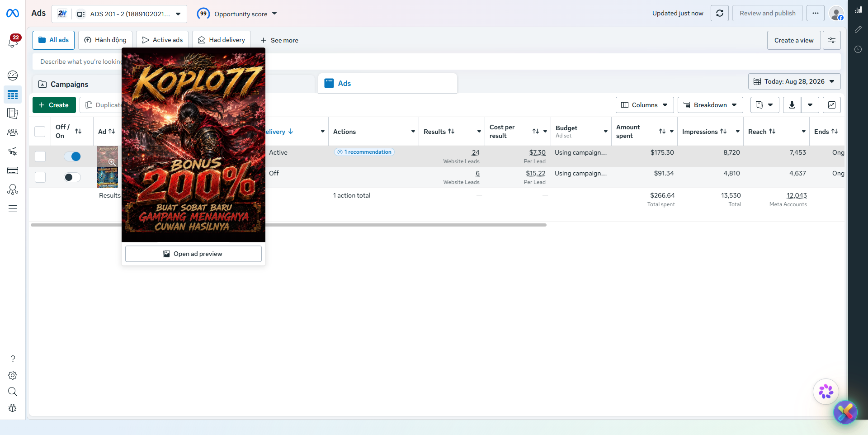Sort by the Results column header
Screen dimensions: 868x435
pyautogui.click(x=439, y=132)
